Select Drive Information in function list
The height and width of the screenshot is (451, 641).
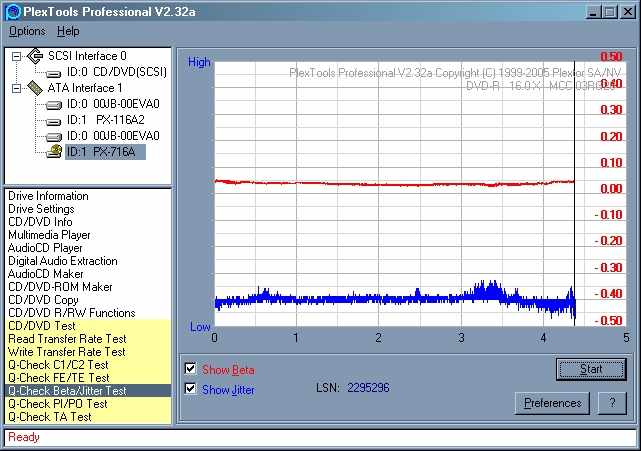pyautogui.click(x=48, y=196)
